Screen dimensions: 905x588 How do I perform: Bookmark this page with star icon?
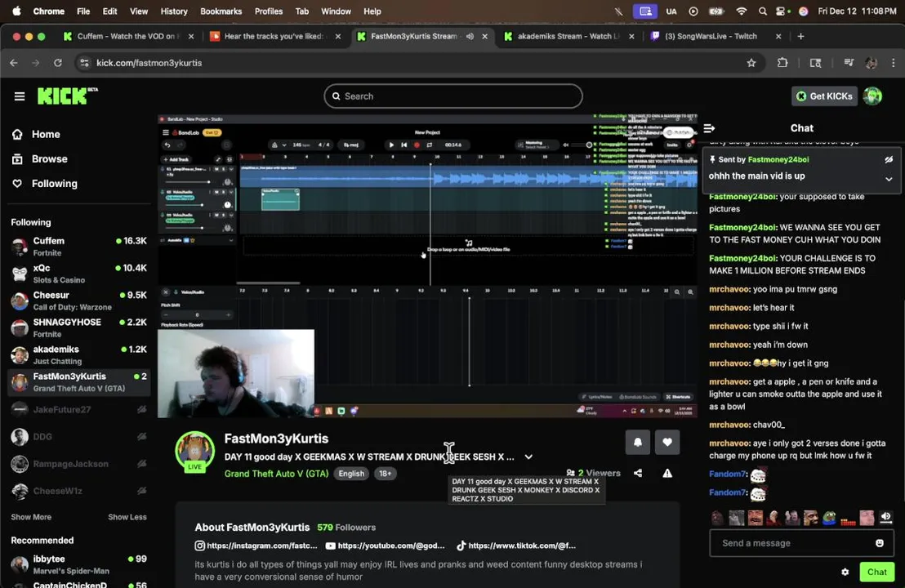click(x=751, y=63)
